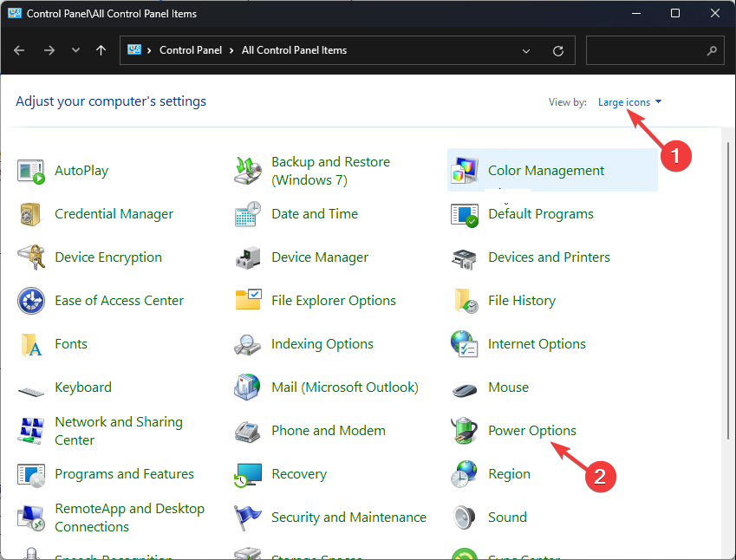Image resolution: width=736 pixels, height=560 pixels.
Task: Click the All Control Panel Items breadcrumb
Action: coord(294,50)
